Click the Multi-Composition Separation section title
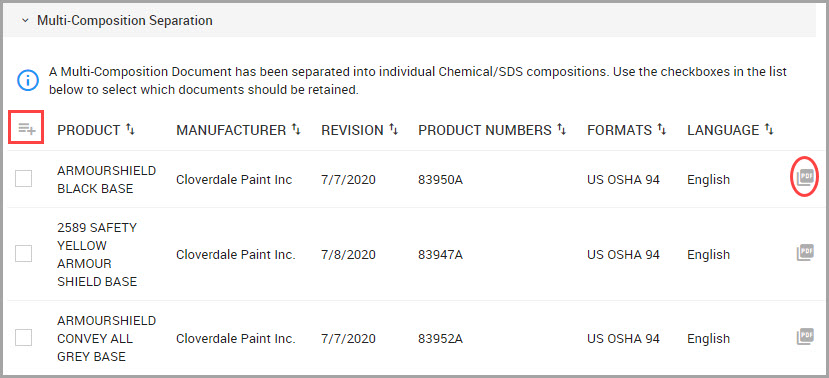Viewport: 829px width, 378px height. coord(125,21)
